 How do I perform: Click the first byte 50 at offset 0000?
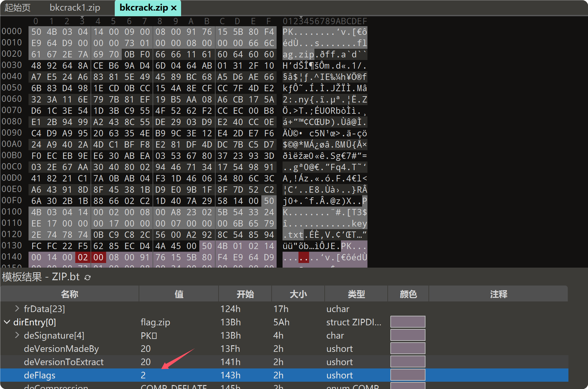pyautogui.click(x=36, y=32)
